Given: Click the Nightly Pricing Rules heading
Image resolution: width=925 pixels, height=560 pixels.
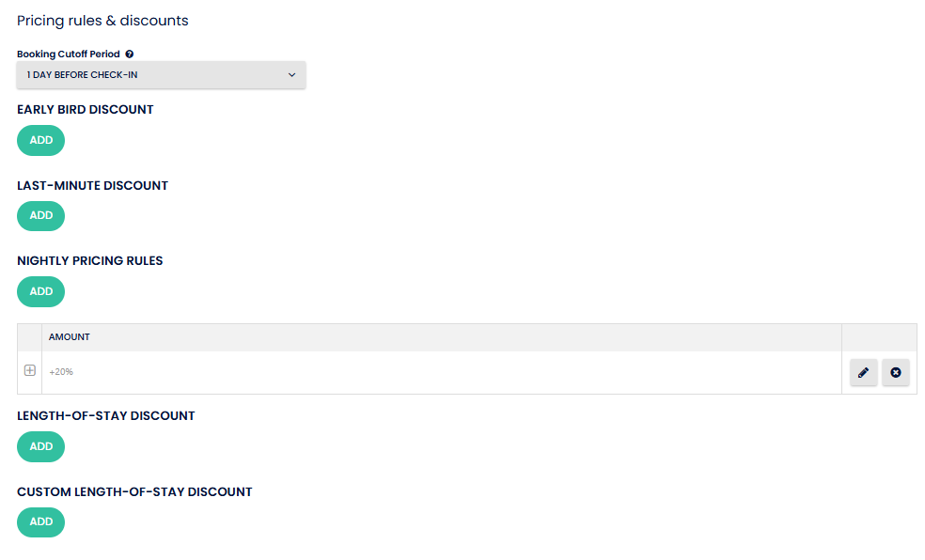Looking at the screenshot, I should (90, 261).
